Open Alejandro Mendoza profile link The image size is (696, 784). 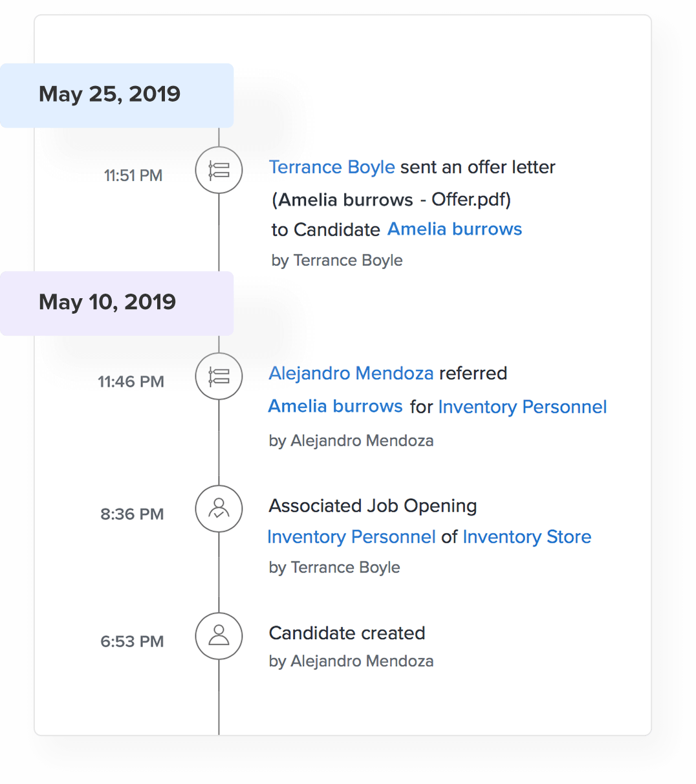(351, 373)
